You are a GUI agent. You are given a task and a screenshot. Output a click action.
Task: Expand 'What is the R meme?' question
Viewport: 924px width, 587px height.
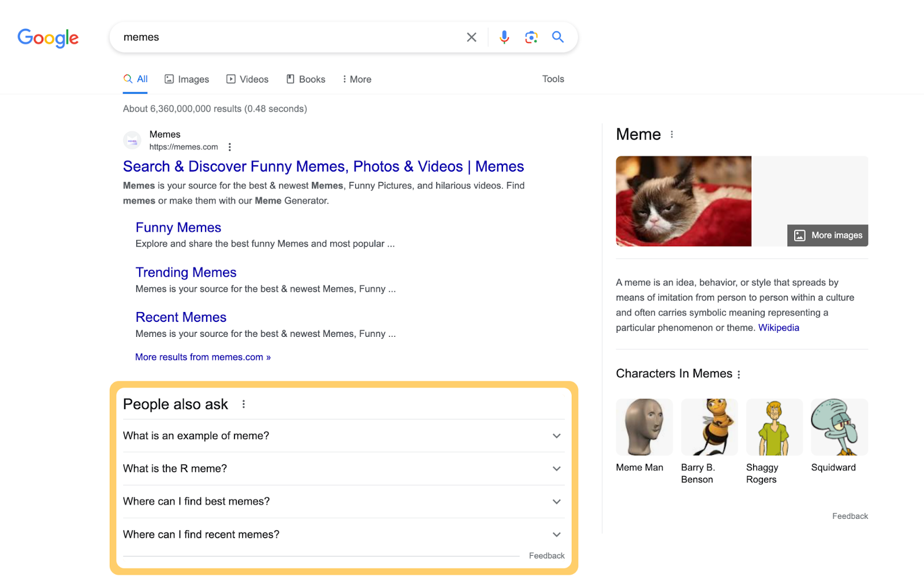click(343, 469)
